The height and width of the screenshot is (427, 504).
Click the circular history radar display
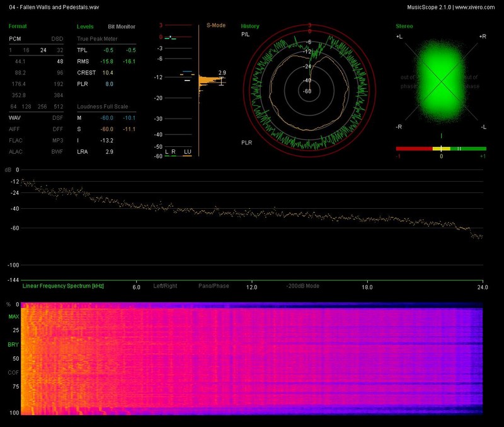309,91
